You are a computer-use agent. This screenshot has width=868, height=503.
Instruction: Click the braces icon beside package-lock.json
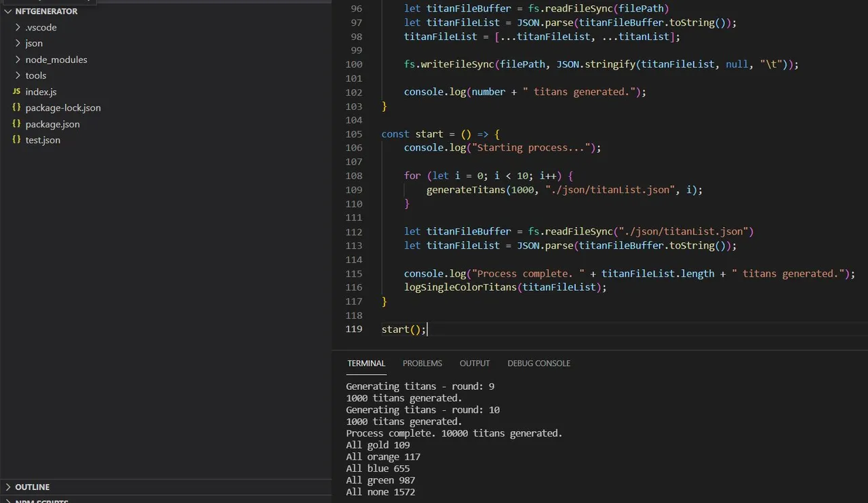16,108
